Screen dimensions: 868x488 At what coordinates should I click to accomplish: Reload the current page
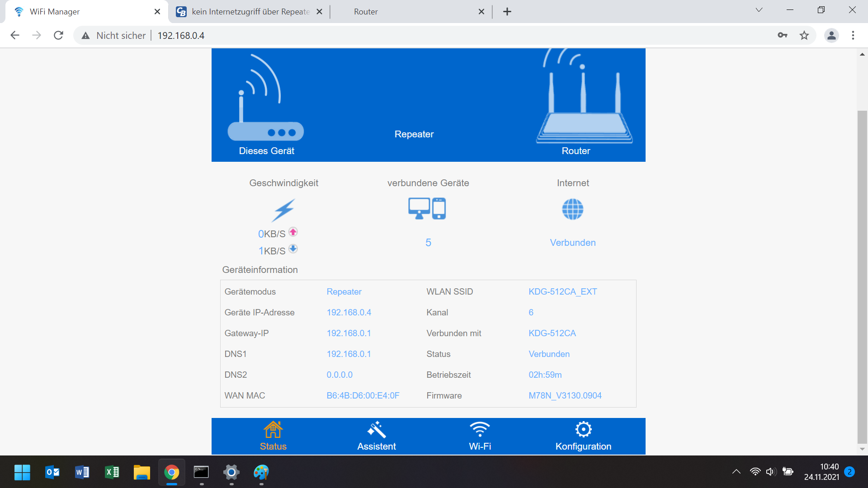(58, 35)
